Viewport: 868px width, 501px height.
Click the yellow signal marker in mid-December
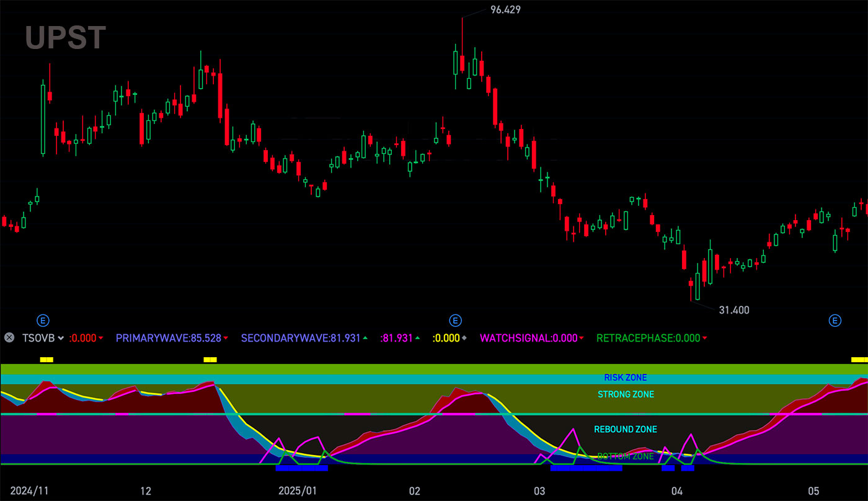(210, 360)
